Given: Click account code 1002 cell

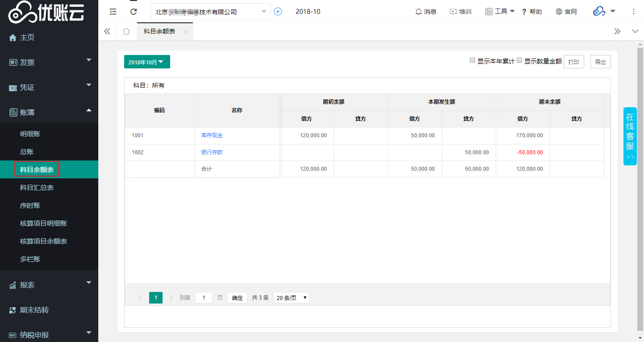Looking at the screenshot, I should pos(159,152).
